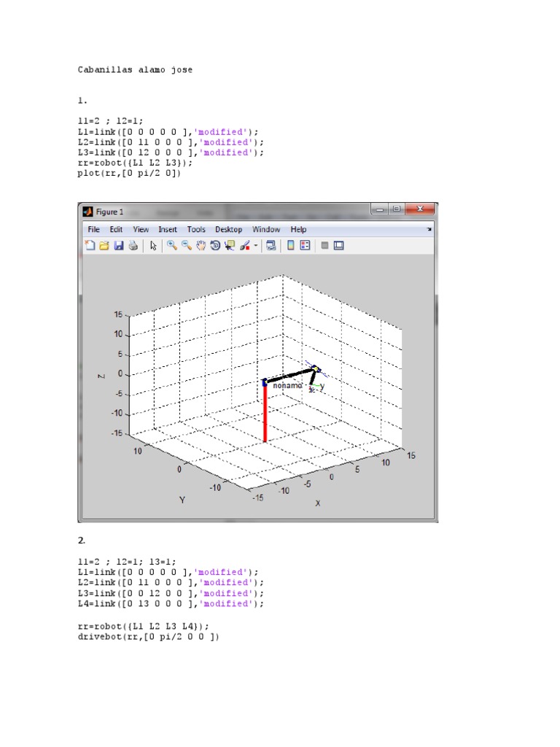Screen dimensions: 560x747
Task: Click the Link Plot icon
Action: [x=271, y=245]
